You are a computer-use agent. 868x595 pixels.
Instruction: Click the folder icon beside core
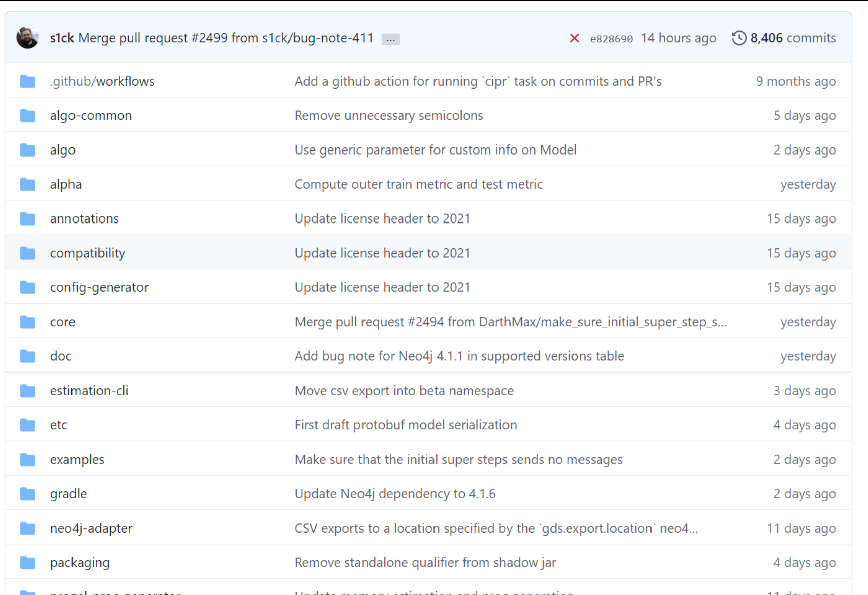pos(27,321)
